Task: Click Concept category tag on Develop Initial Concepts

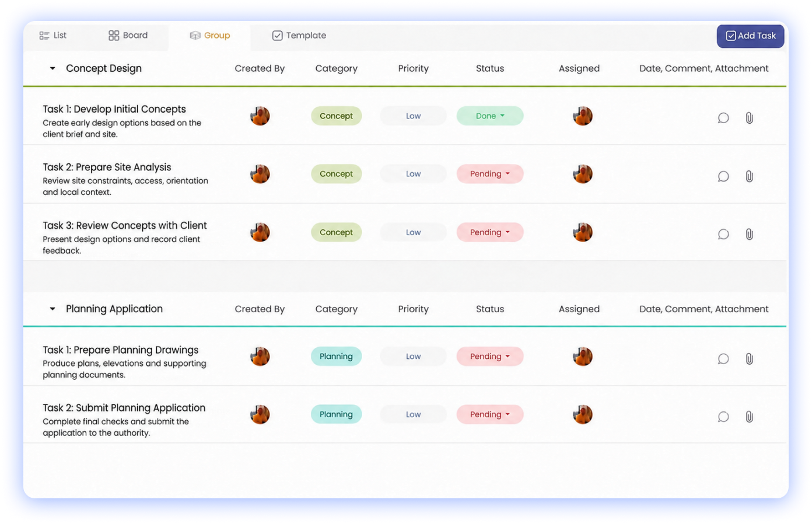Action: pos(336,116)
